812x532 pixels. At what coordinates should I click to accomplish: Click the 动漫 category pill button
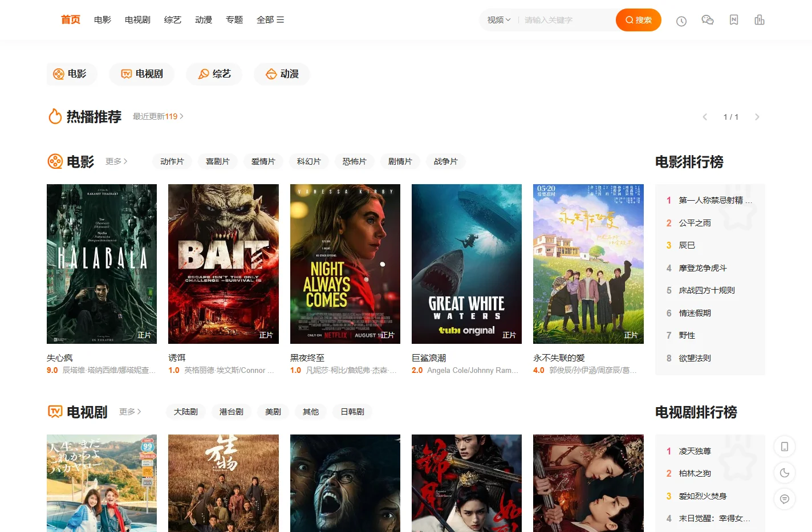coord(282,74)
